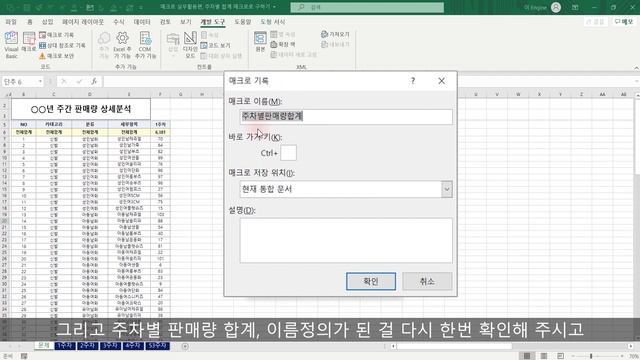Image resolution: width=640 pixels, height=360 pixels.
Task: Open the 파일 tab
Action: (x=11, y=22)
